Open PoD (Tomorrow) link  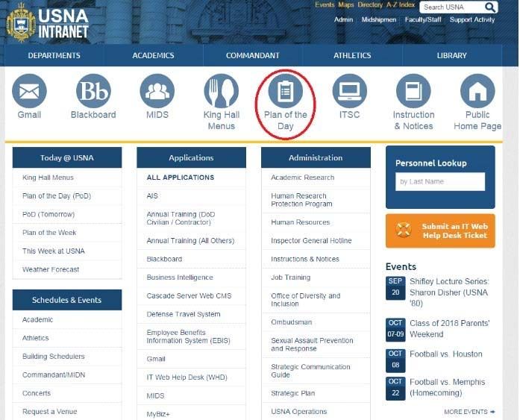[x=48, y=214]
